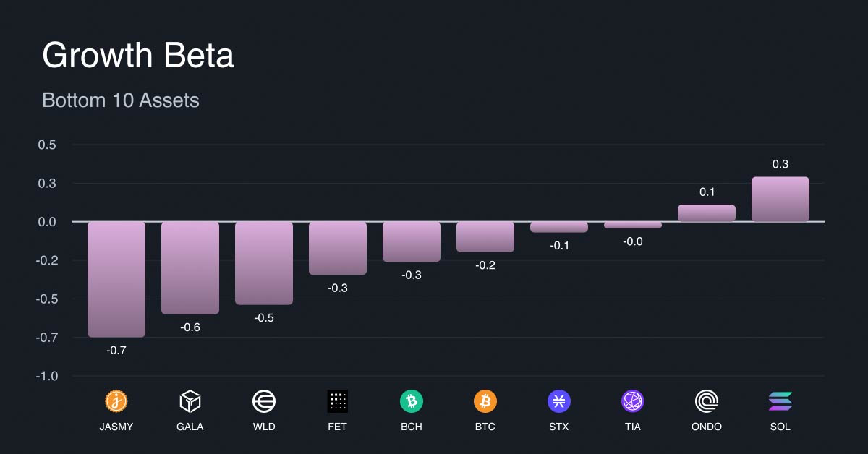This screenshot has height=454, width=868.
Task: Click the JASMY coin icon
Action: pyautogui.click(x=116, y=401)
